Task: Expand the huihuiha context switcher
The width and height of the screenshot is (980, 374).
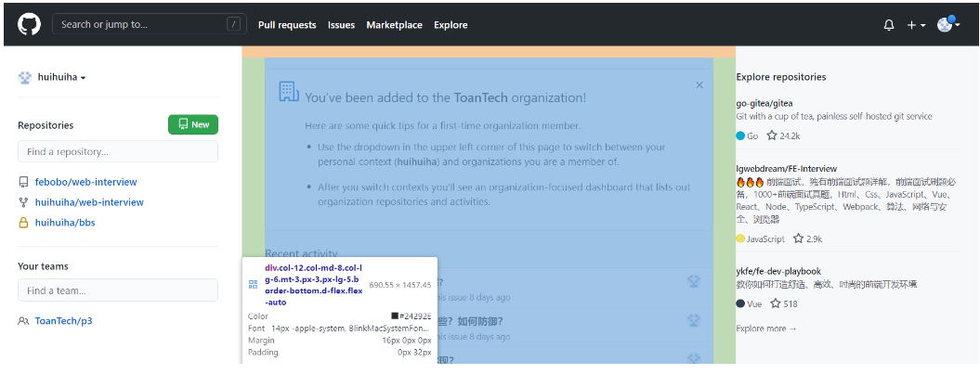Action: point(62,77)
